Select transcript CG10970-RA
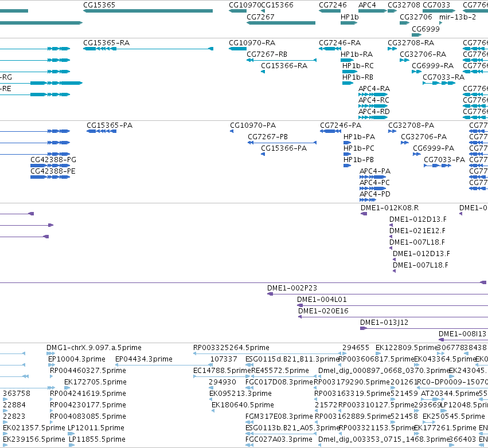The image size is (488, 448). point(252,43)
